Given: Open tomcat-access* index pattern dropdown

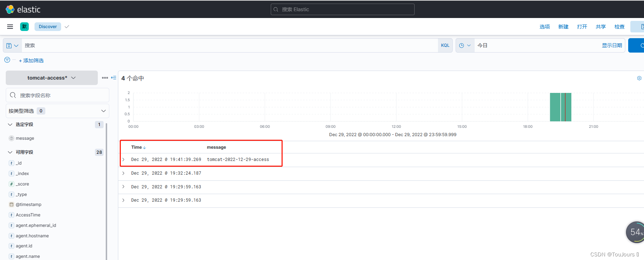Looking at the screenshot, I should [52, 78].
